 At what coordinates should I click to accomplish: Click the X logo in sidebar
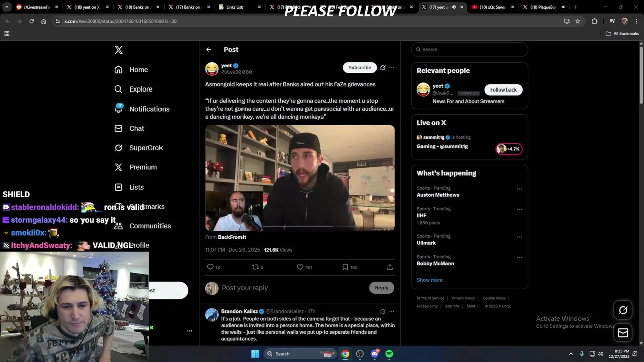pos(118,50)
